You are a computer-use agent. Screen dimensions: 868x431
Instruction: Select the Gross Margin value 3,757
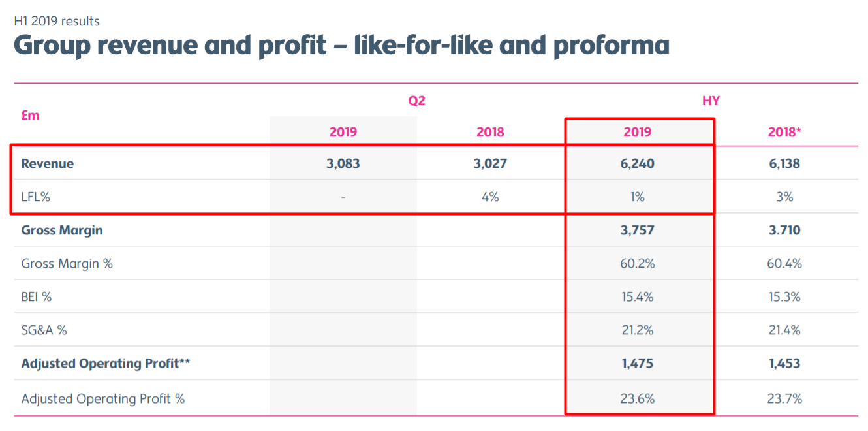[638, 230]
